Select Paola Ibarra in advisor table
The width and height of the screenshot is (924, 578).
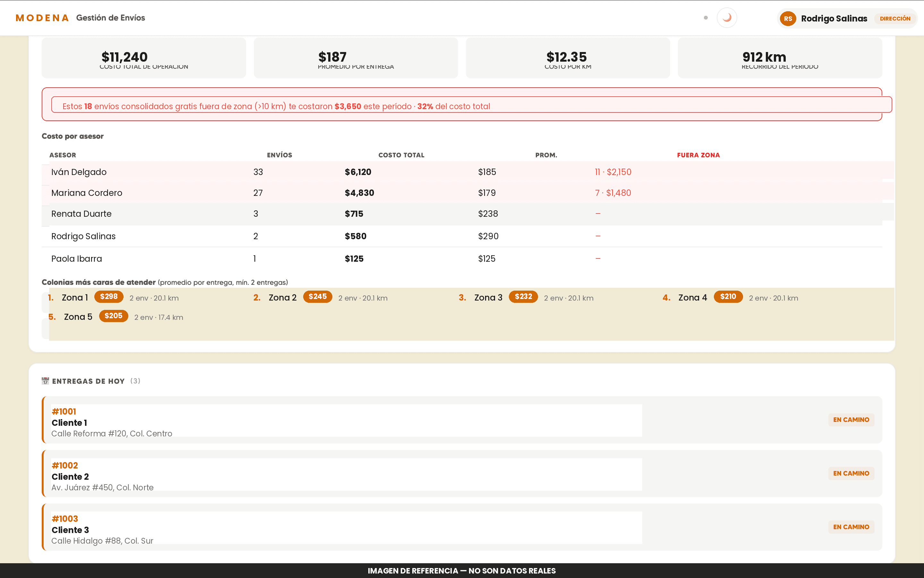pos(76,259)
